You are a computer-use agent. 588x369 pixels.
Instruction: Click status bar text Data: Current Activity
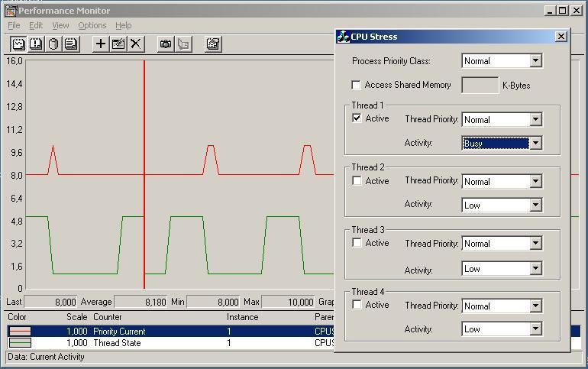pyautogui.click(x=46, y=357)
